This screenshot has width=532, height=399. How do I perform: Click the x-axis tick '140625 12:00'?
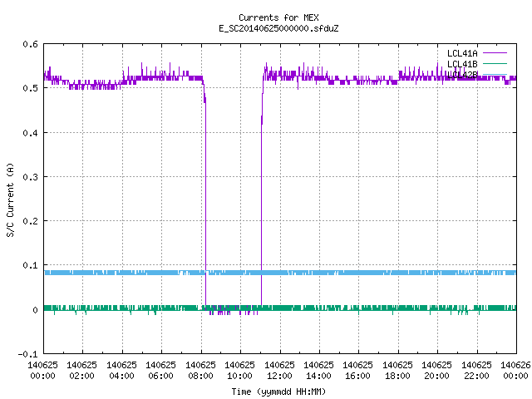pos(279,370)
